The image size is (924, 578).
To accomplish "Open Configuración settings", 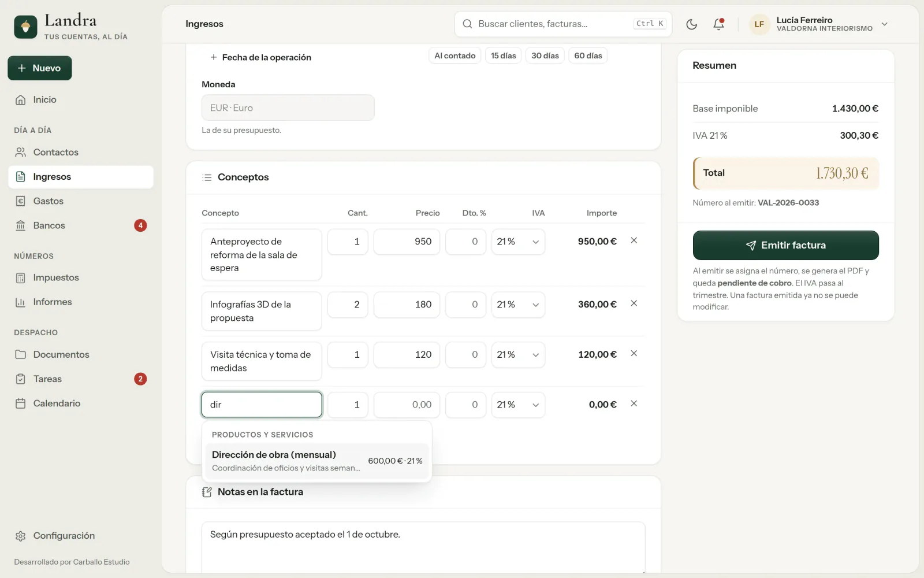I will 81,536.
